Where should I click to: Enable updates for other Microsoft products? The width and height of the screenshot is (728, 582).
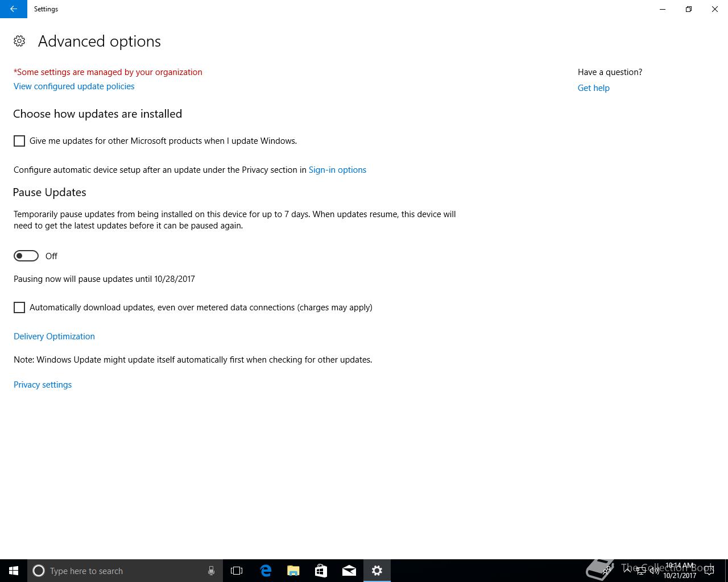[x=19, y=141]
